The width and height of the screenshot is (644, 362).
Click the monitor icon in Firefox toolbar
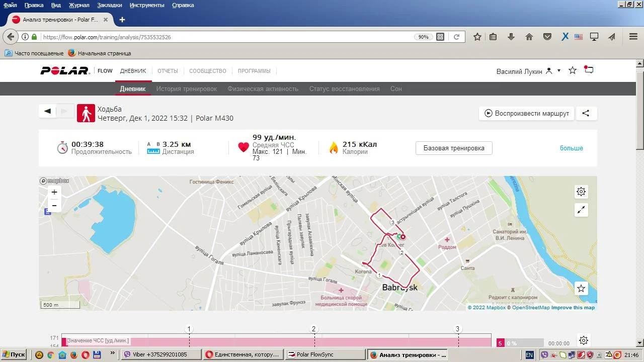(x=594, y=37)
